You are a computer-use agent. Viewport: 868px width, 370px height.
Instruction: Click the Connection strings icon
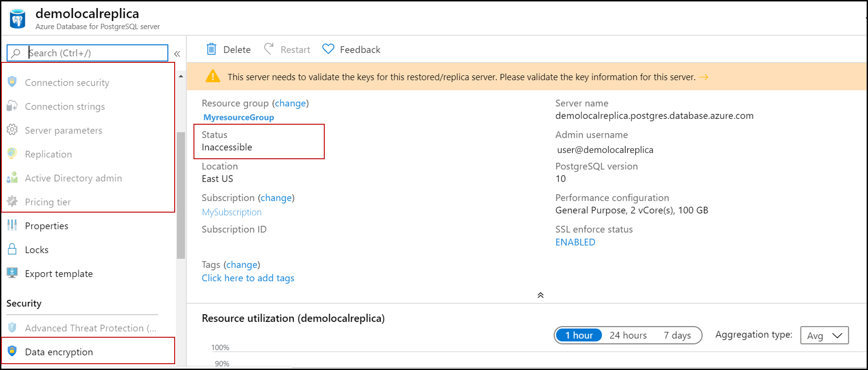[12, 106]
